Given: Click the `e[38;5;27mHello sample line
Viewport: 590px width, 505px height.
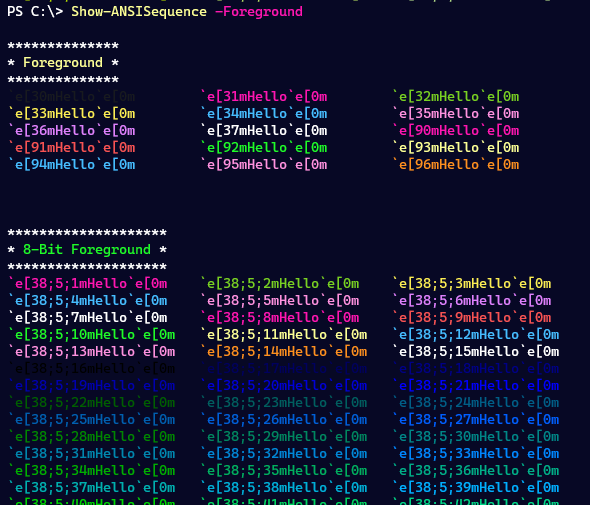Looking at the screenshot, I should [476, 420].
